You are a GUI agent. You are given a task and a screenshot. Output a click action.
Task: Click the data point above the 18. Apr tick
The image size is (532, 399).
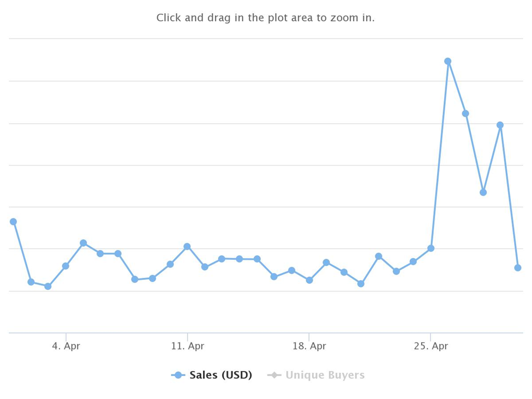pos(309,280)
